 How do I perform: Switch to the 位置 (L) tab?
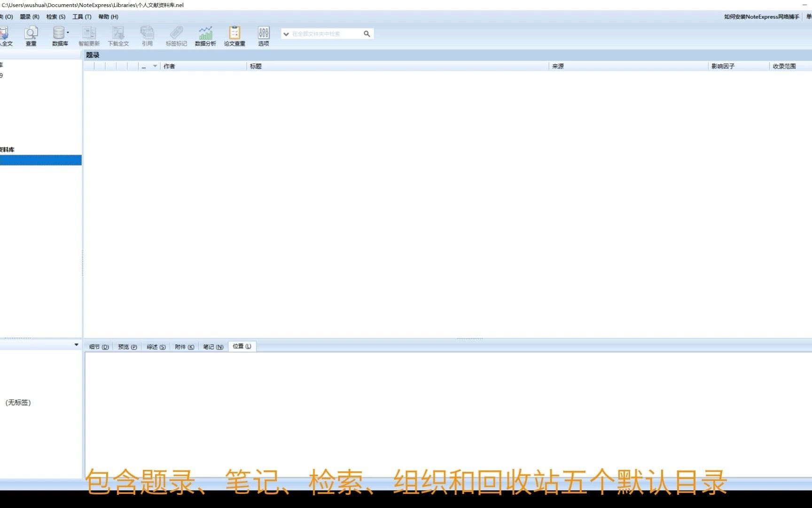242,346
